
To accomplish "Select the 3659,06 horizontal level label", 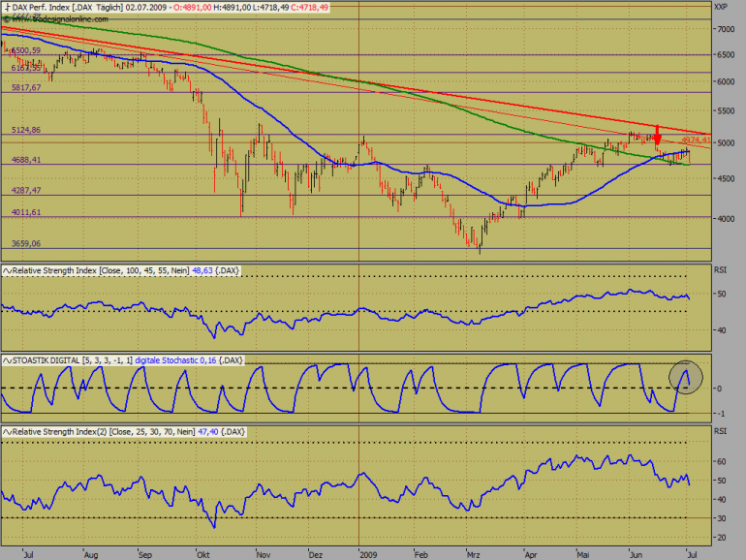I will click(x=26, y=243).
